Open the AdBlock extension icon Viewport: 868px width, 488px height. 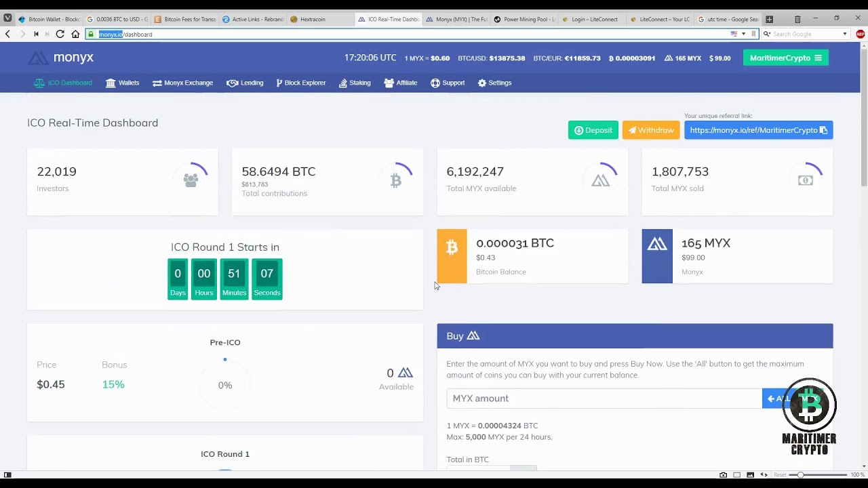coord(861,34)
